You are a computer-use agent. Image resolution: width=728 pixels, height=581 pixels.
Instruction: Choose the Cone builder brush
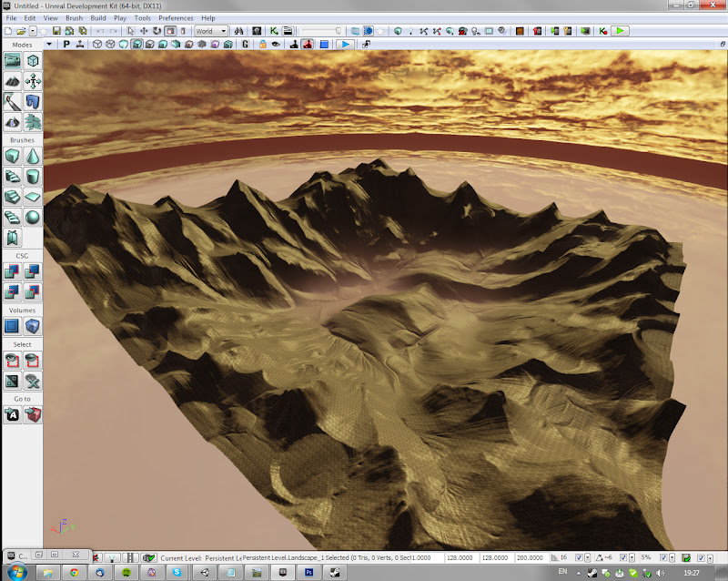[33, 156]
